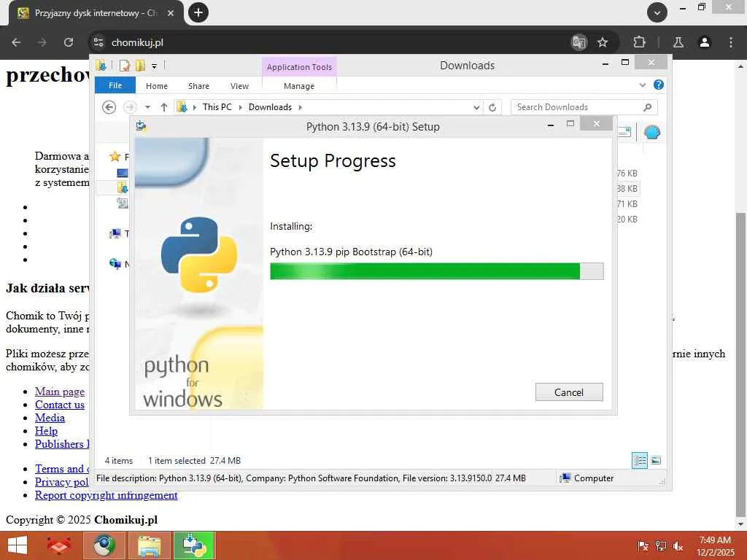This screenshot has height=560, width=747.
Task: Expand the chevron after Downloads in breadcrumb
Action: coord(300,107)
